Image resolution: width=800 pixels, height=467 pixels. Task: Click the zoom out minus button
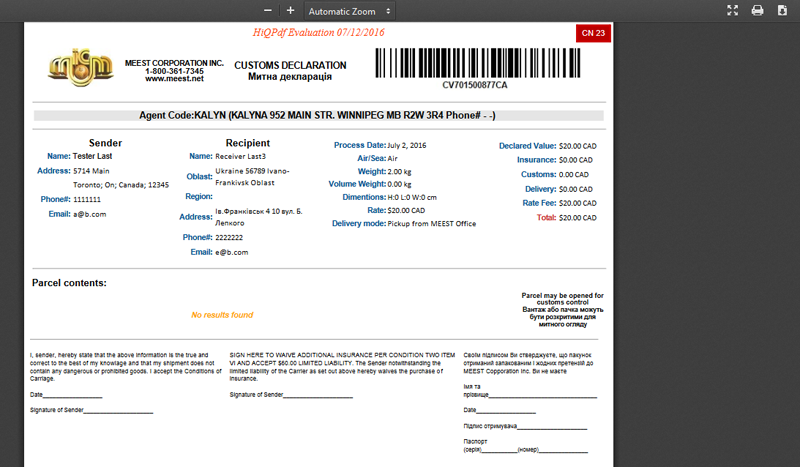pyautogui.click(x=267, y=11)
